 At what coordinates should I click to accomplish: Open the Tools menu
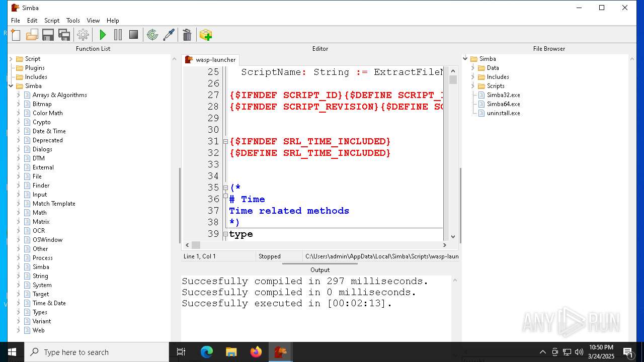click(73, 21)
